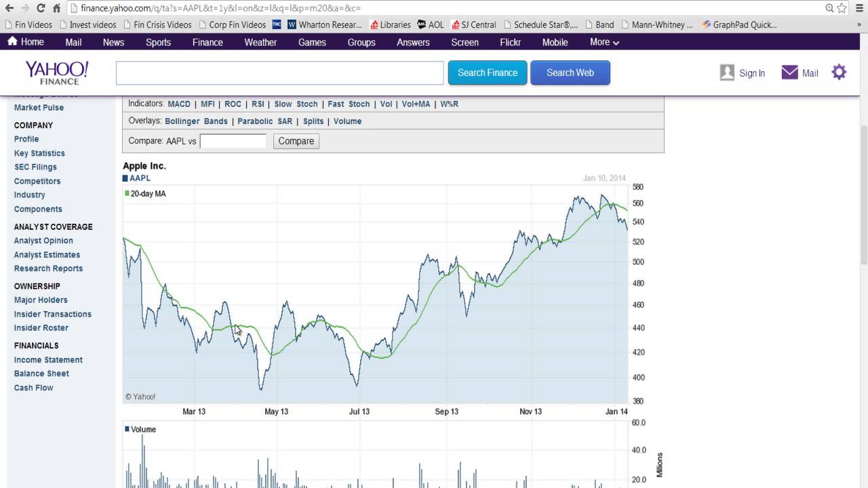Open the Insider Transactions sidebar link
The image size is (868, 488).
coord(53,314)
